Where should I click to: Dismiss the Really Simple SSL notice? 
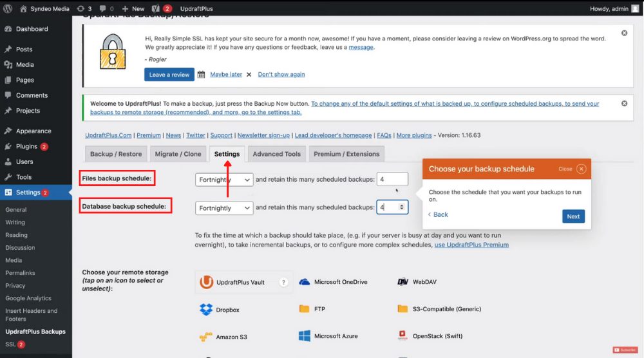tap(624, 33)
